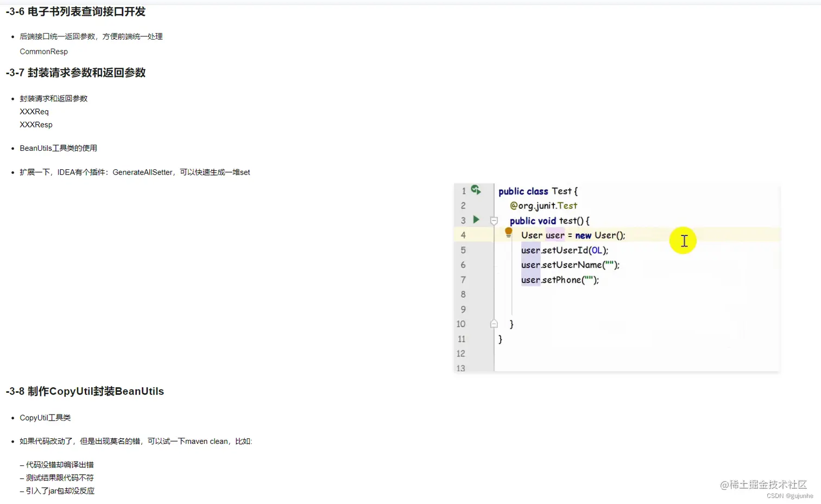The image size is (821, 504).
Task: Click the bullet '后端接口统一返回参数'
Action: click(x=91, y=36)
